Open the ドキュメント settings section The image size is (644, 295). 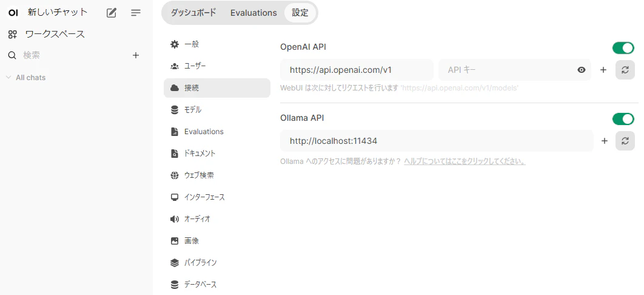[217, 153]
